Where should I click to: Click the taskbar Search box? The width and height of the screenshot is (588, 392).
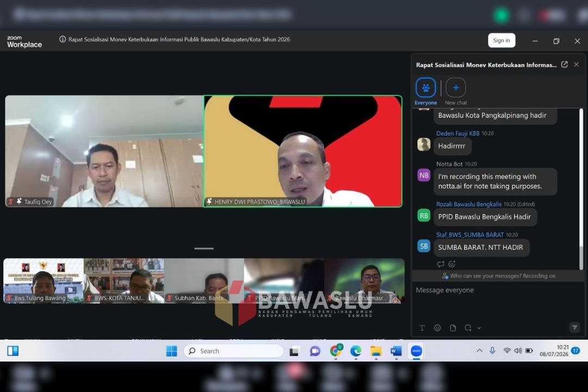[233, 351]
